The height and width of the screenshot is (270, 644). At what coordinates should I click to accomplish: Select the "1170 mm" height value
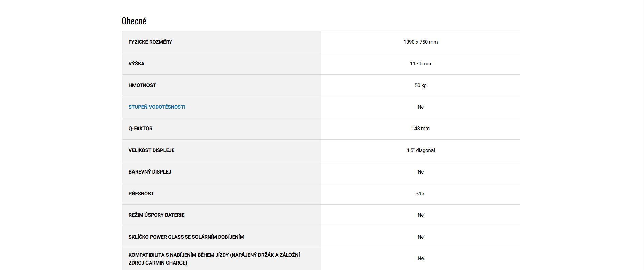[x=420, y=64]
